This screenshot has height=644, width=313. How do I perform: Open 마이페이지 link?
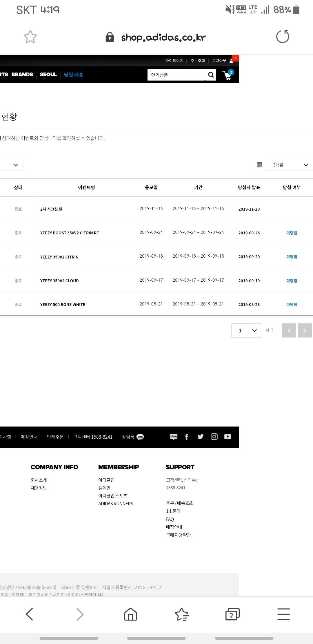[174, 61]
